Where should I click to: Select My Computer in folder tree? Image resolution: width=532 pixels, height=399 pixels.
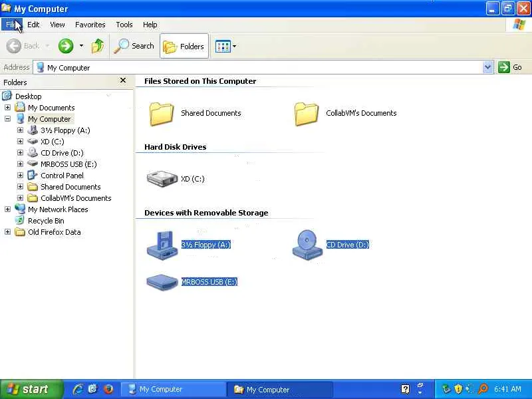[49, 119]
